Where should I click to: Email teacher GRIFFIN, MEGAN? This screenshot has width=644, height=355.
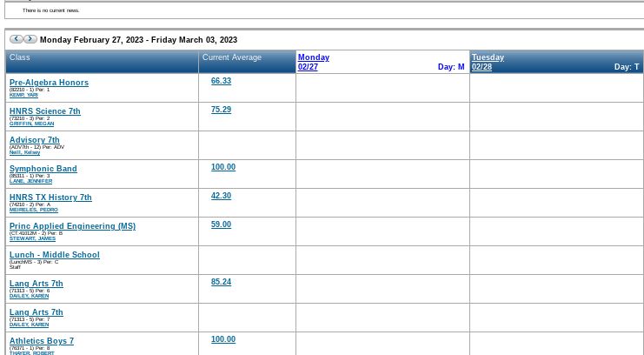(x=31, y=124)
